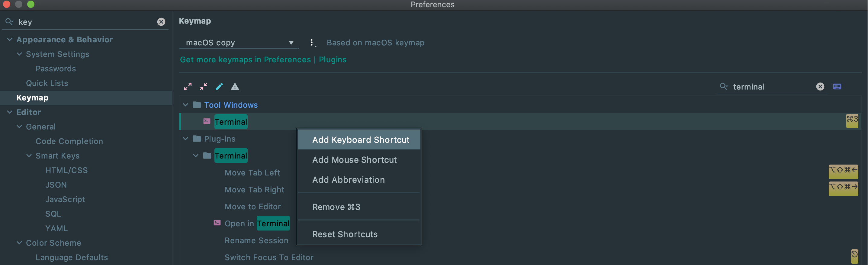Collapse the Smart Keys settings node
The height and width of the screenshot is (265, 868).
29,155
